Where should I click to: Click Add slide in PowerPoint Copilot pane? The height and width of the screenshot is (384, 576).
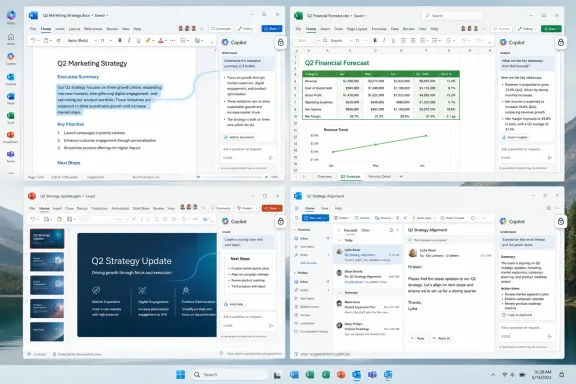(234, 304)
